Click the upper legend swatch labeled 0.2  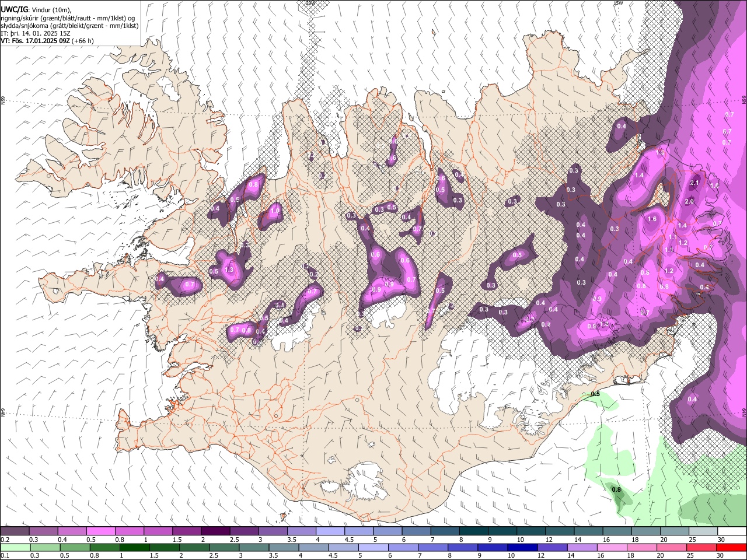[15, 531]
